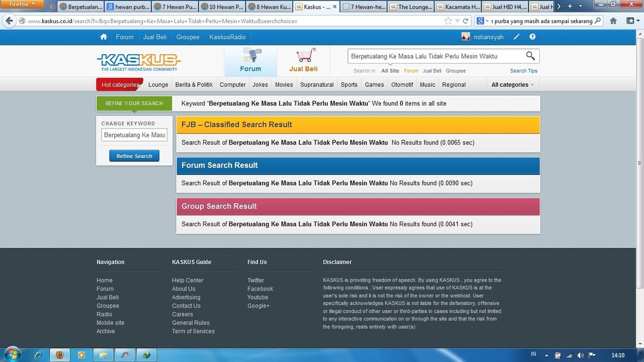The width and height of the screenshot is (644, 362).
Task: Click the IN language indicator in taskbar
Action: (x=533, y=354)
